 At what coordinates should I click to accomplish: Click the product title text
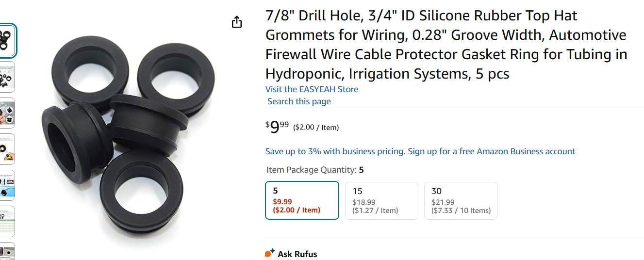point(446,45)
